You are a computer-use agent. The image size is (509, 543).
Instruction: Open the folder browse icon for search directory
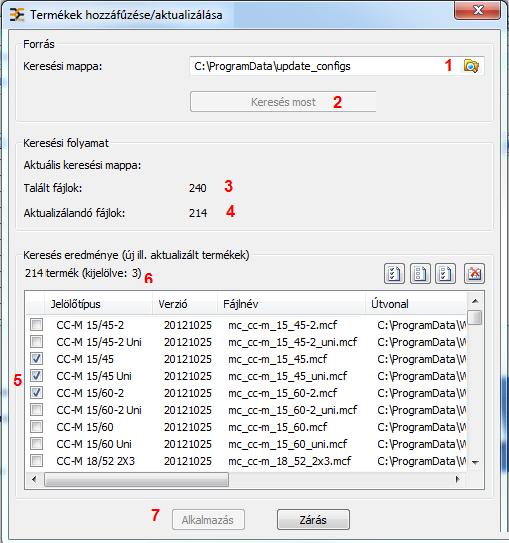click(471, 66)
